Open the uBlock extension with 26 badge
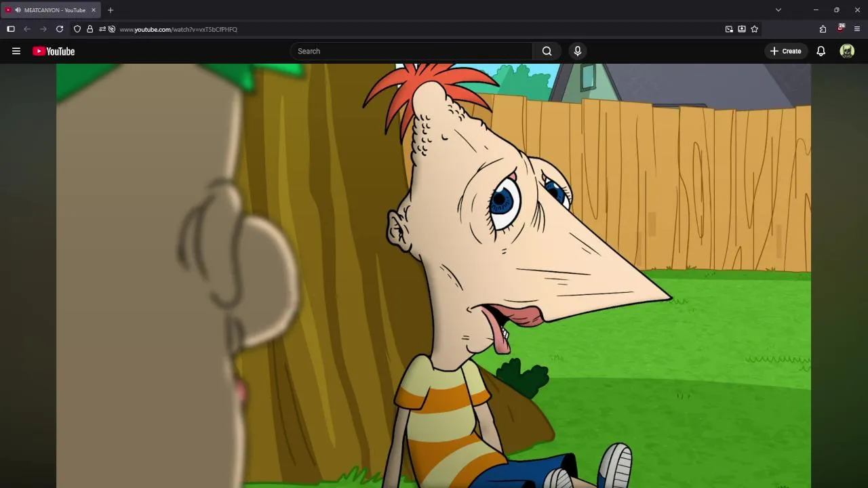The height and width of the screenshot is (488, 868). pyautogui.click(x=840, y=28)
